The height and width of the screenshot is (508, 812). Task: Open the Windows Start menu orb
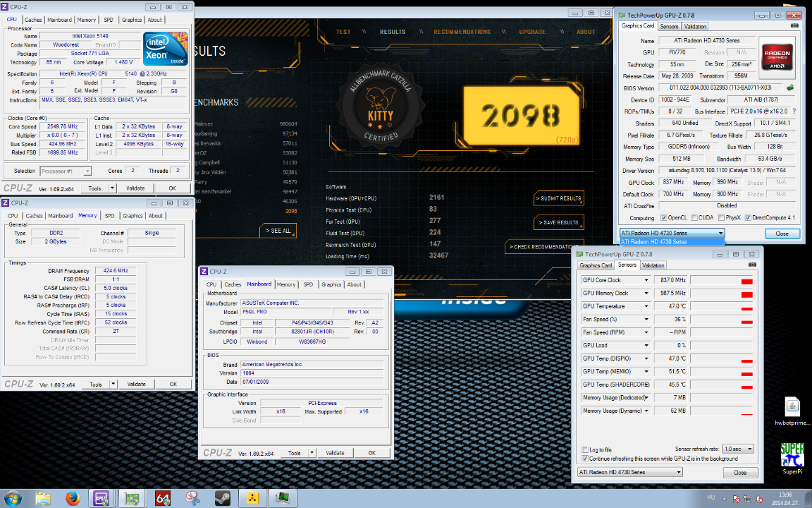[x=13, y=499]
